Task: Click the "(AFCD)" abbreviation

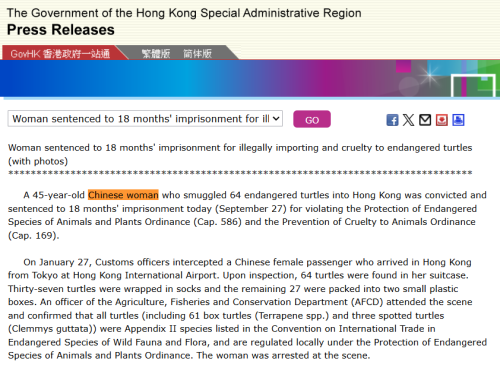Action: pos(367,302)
